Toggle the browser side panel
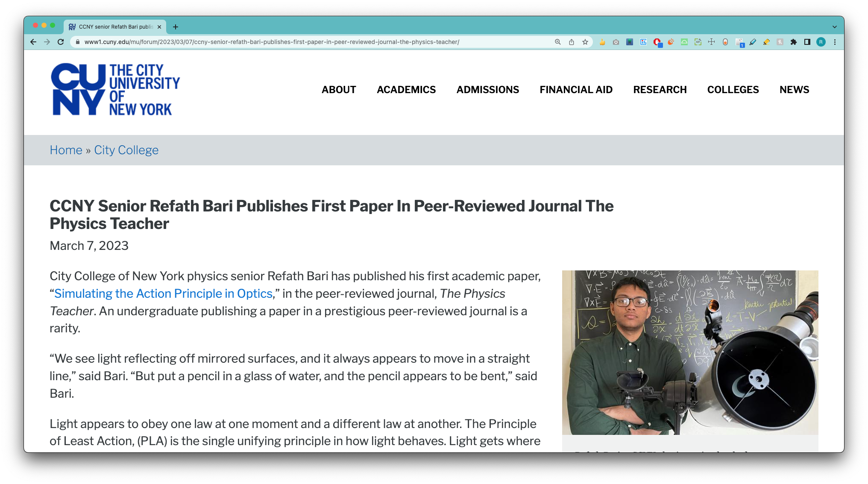The width and height of the screenshot is (868, 484). point(807,42)
